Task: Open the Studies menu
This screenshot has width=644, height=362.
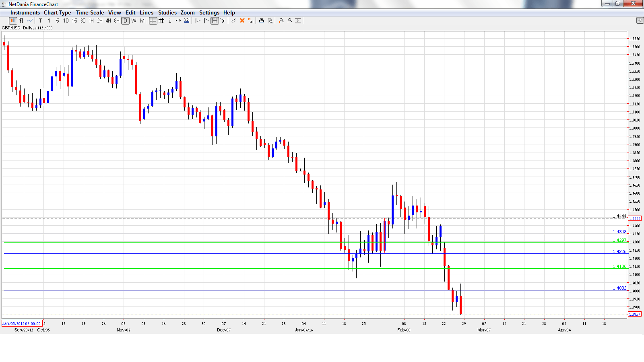Action: tap(167, 12)
